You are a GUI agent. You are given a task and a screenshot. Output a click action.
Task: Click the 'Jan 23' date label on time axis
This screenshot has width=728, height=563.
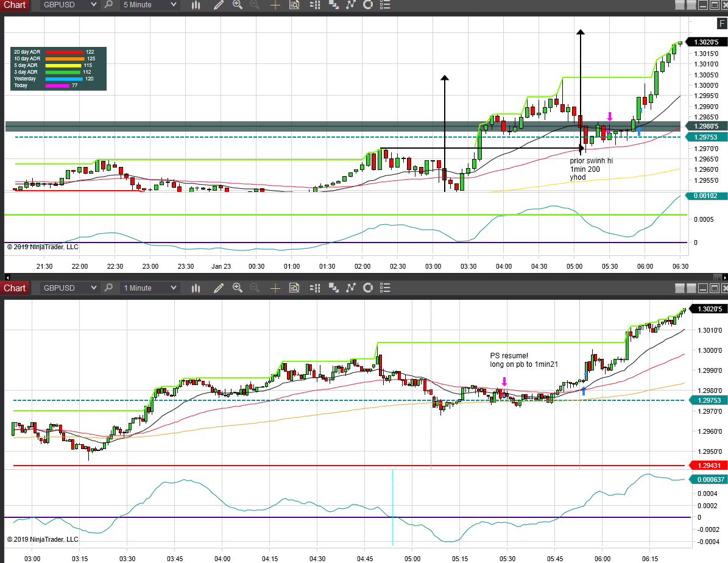[x=221, y=266]
